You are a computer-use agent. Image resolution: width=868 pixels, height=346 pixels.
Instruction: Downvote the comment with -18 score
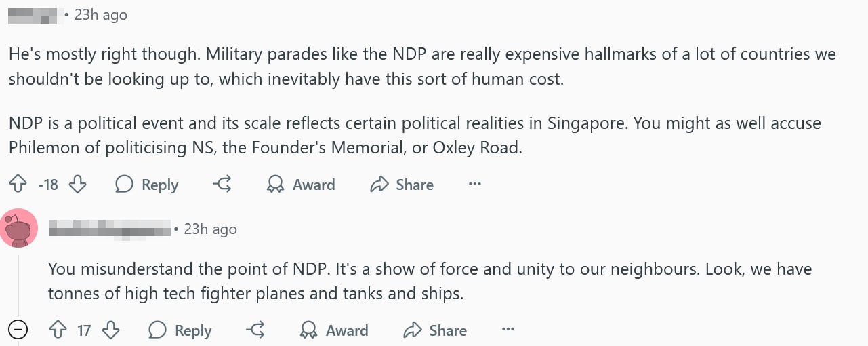click(78, 185)
